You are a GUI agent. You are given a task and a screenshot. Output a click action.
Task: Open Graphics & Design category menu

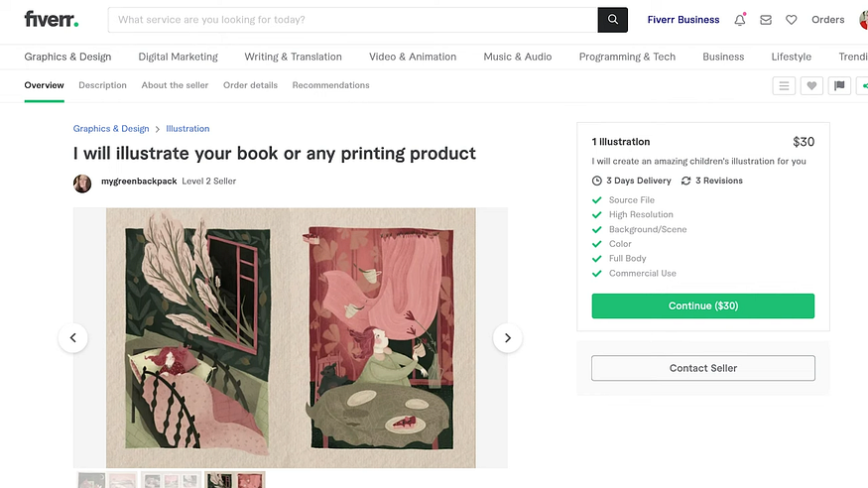point(67,57)
